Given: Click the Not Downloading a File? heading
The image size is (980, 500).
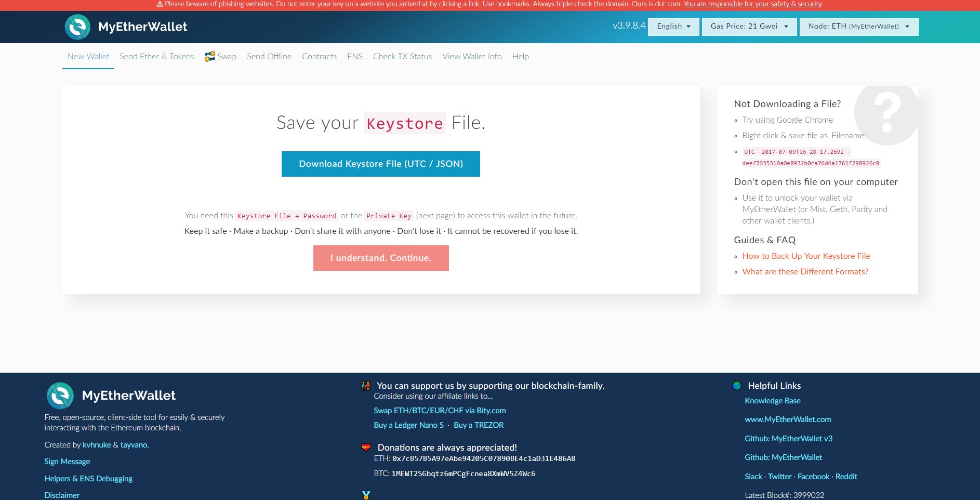Looking at the screenshot, I should [x=787, y=104].
